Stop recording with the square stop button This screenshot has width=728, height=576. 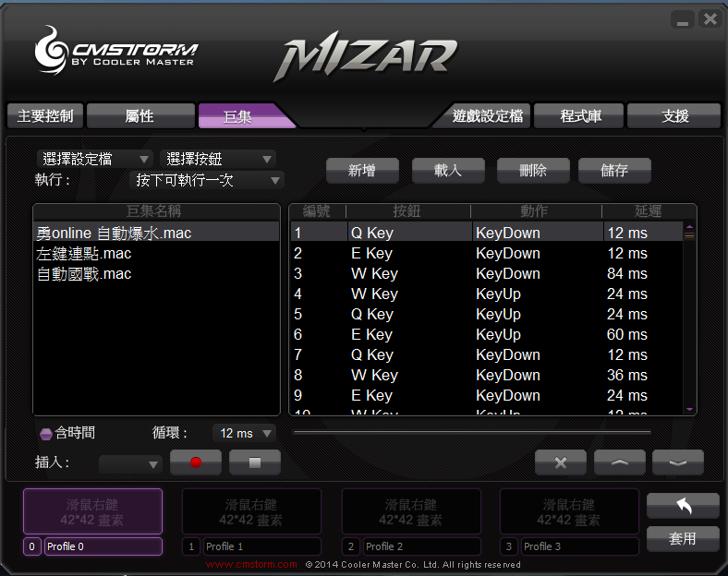(x=254, y=462)
